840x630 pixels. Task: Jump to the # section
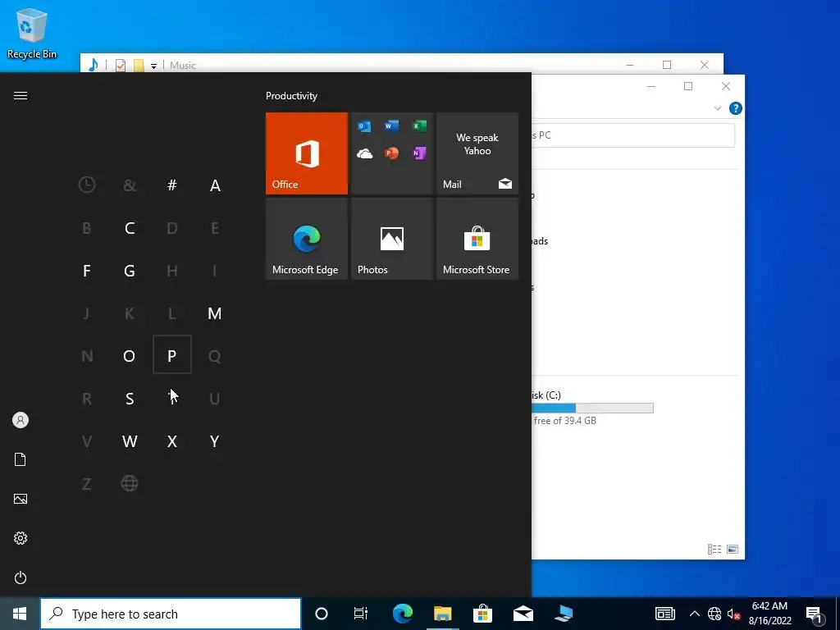point(172,185)
